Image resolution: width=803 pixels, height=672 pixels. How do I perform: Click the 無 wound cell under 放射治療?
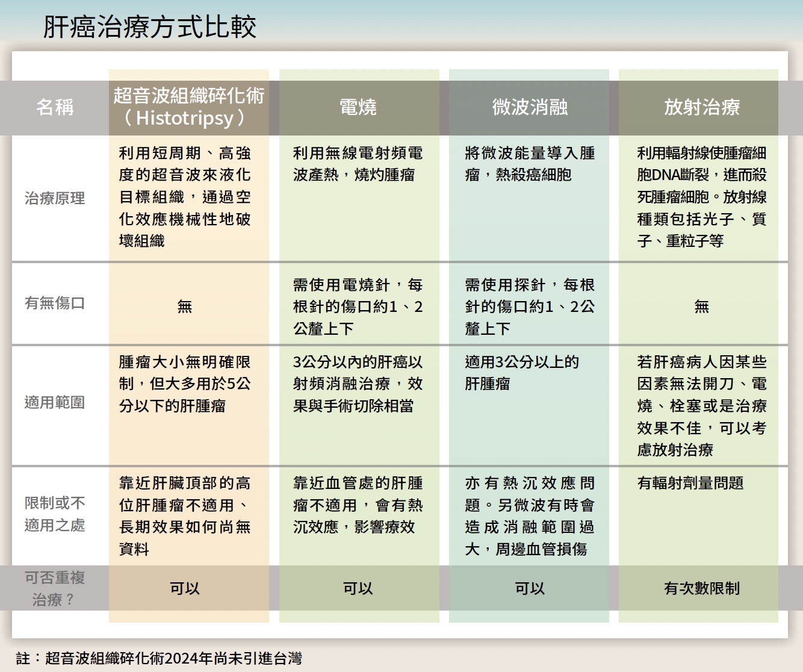702,306
